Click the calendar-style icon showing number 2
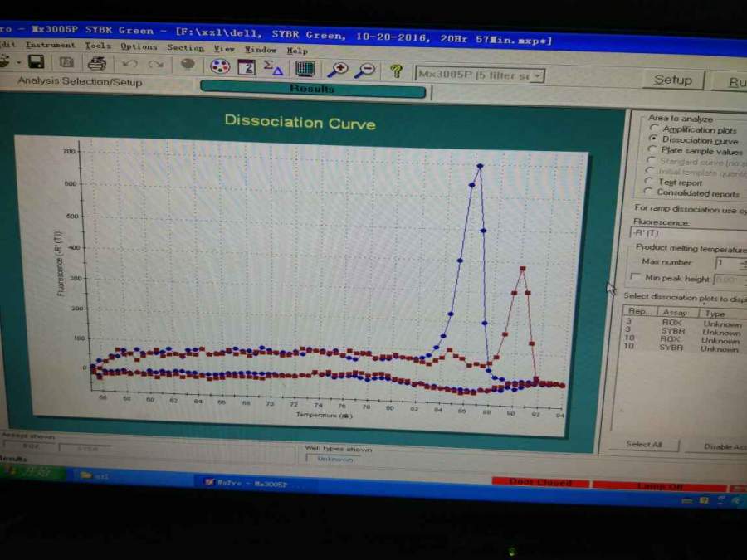The image size is (747, 560). click(247, 67)
